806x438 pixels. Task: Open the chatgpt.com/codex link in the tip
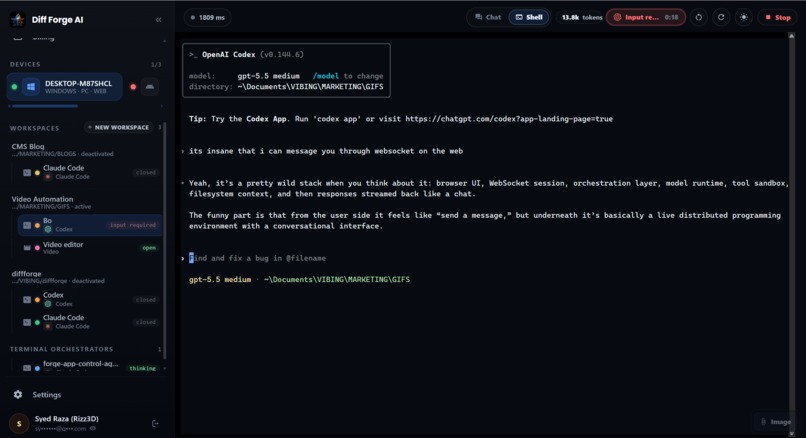coord(509,119)
